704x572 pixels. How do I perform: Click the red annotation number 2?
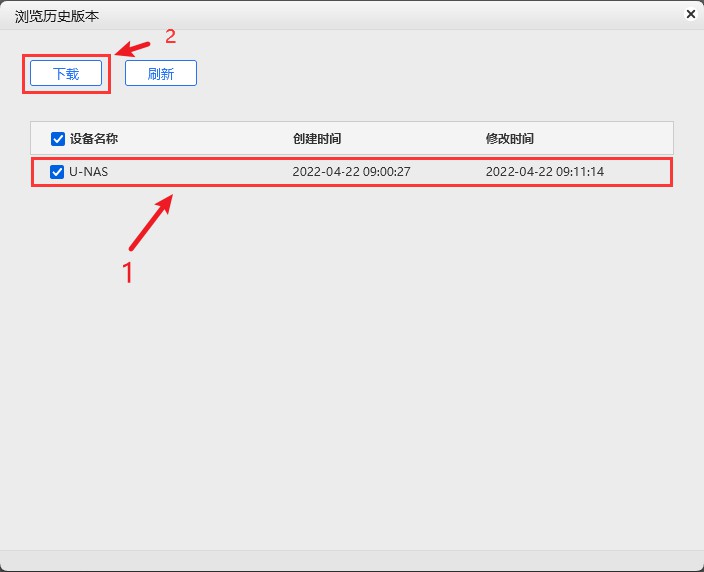click(170, 37)
